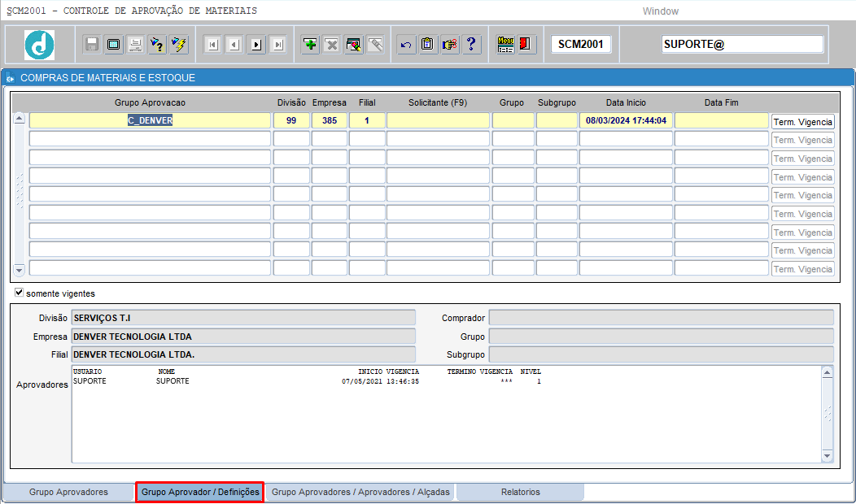Image resolution: width=856 pixels, height=504 pixels.
Task: Click Aprovadores list scroll-up arrow
Action: [x=827, y=372]
